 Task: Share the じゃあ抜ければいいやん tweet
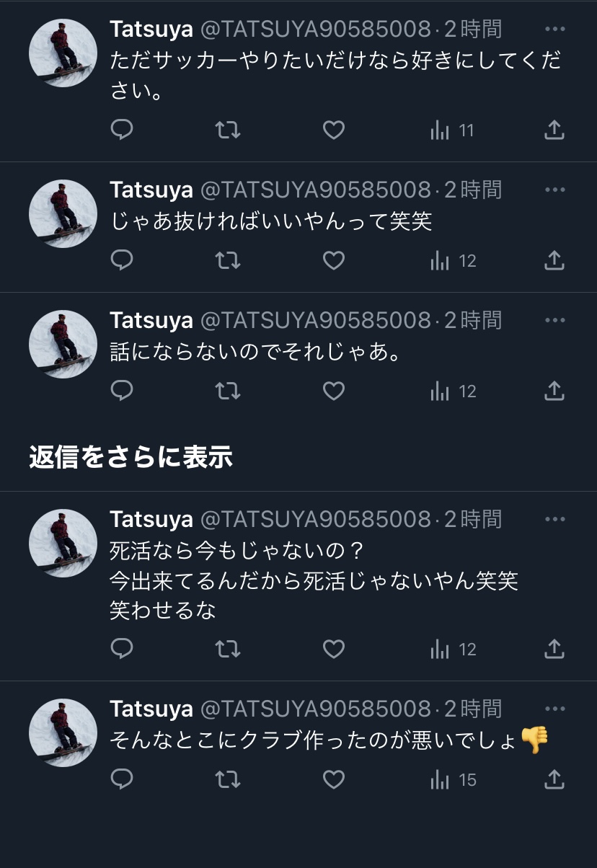click(553, 261)
